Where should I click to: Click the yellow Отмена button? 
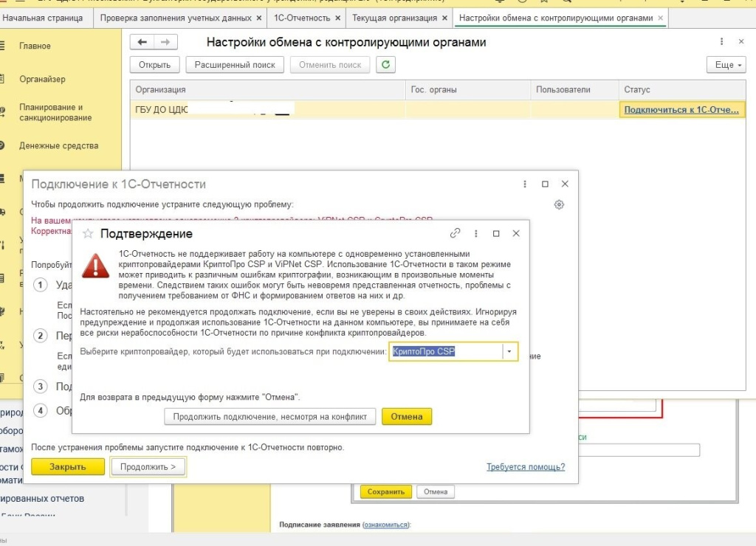click(x=406, y=417)
